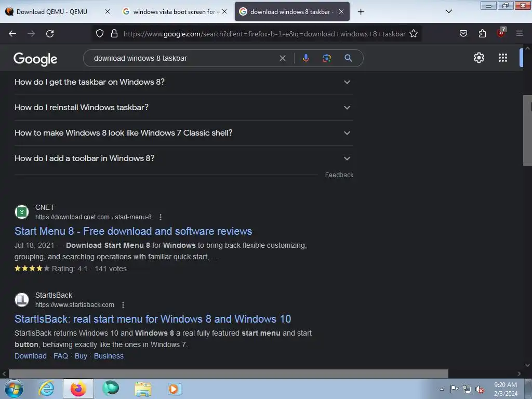The image size is (532, 399).
Task: Expand How do I get the taskbar question
Action: click(x=183, y=82)
